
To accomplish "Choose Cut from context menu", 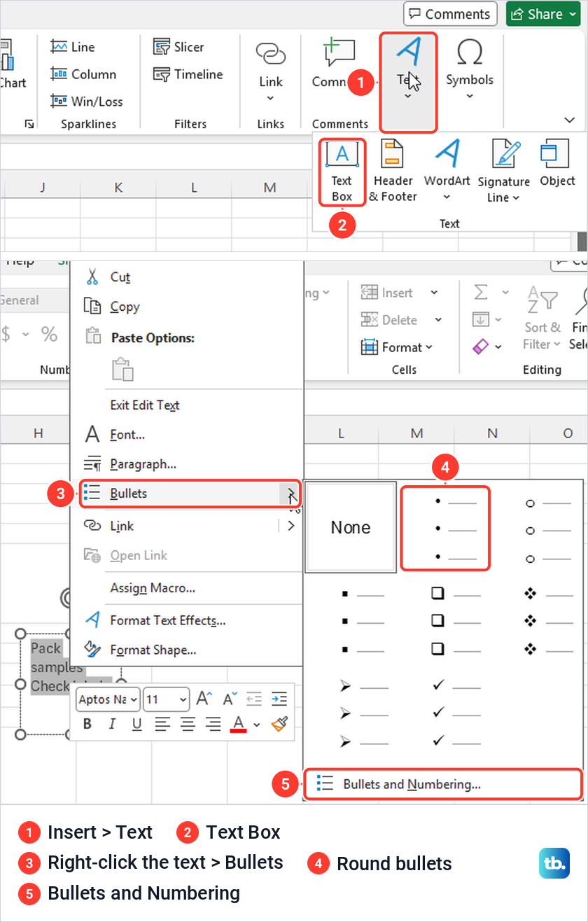I will (187, 277).
